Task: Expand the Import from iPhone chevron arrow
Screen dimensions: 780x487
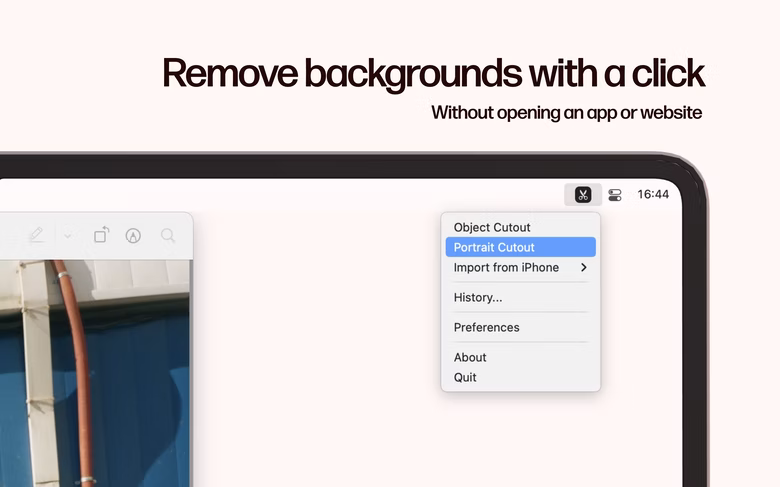Action: [584, 268]
